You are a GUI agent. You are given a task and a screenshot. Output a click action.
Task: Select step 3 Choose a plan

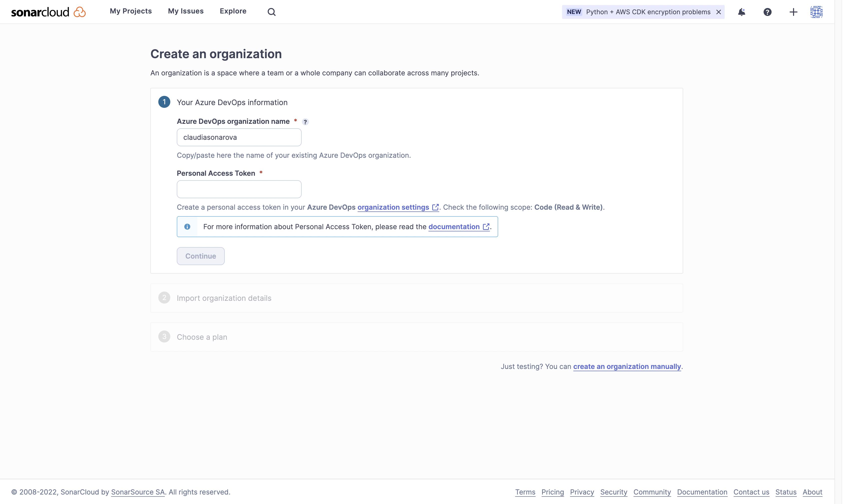(x=417, y=337)
